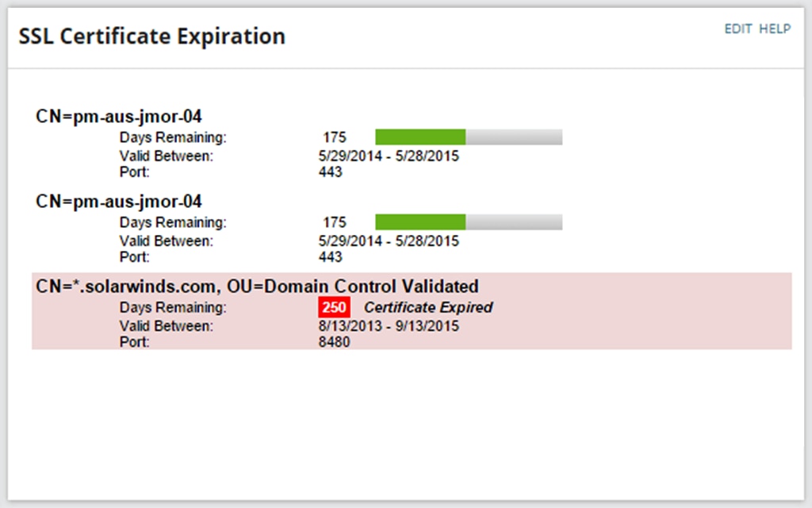The image size is (812, 508).
Task: Select the first CN=pm-aus-jmor-04 certificate entry
Action: 119,116
